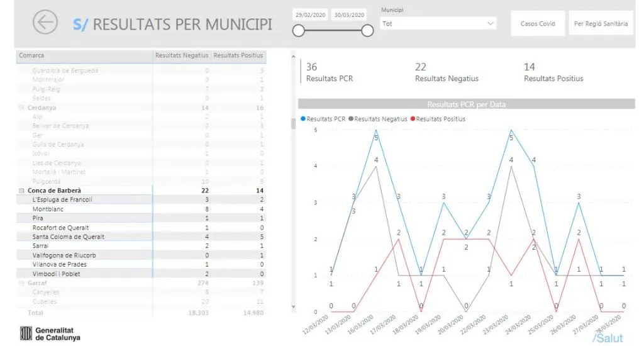Click the 14 Resultats Positius card

553,72
